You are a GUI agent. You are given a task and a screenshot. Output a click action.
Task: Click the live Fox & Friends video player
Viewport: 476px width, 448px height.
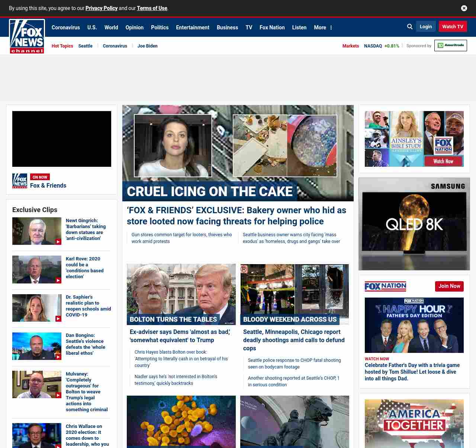(62, 139)
